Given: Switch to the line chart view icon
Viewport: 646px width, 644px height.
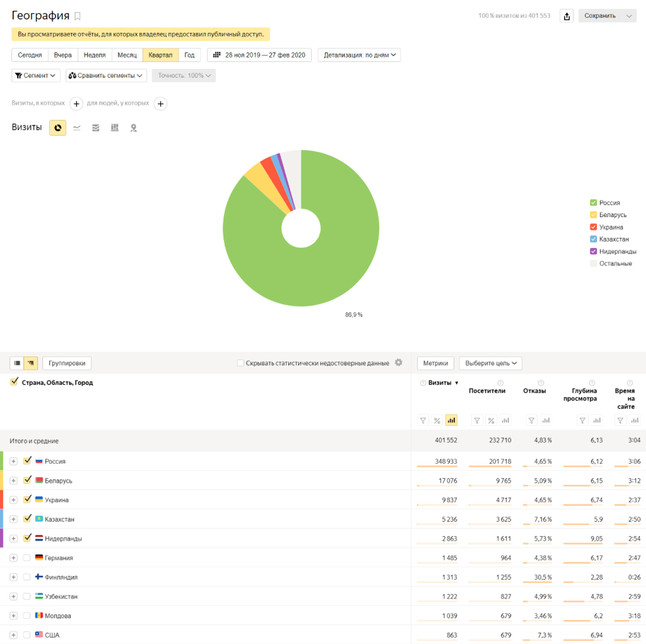Looking at the screenshot, I should click(77, 128).
